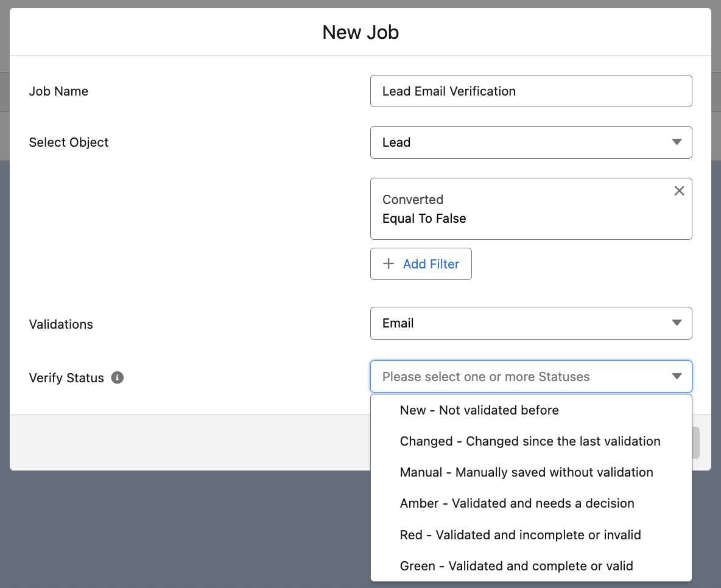Image resolution: width=721 pixels, height=588 pixels.
Task: Select Green - Validated and complete or valid
Action: pyautogui.click(x=516, y=566)
